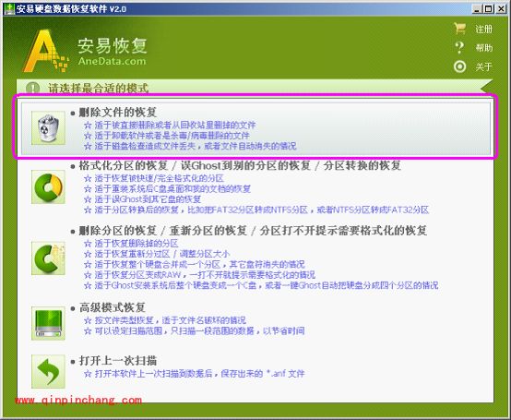
Task: Close the 安易硬盘数据恢复软件 window
Action: coord(501,9)
